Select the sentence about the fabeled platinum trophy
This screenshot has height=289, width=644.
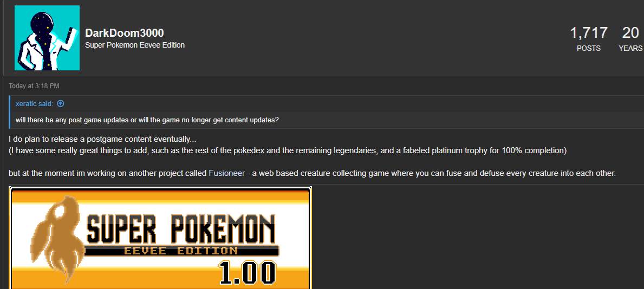click(288, 150)
